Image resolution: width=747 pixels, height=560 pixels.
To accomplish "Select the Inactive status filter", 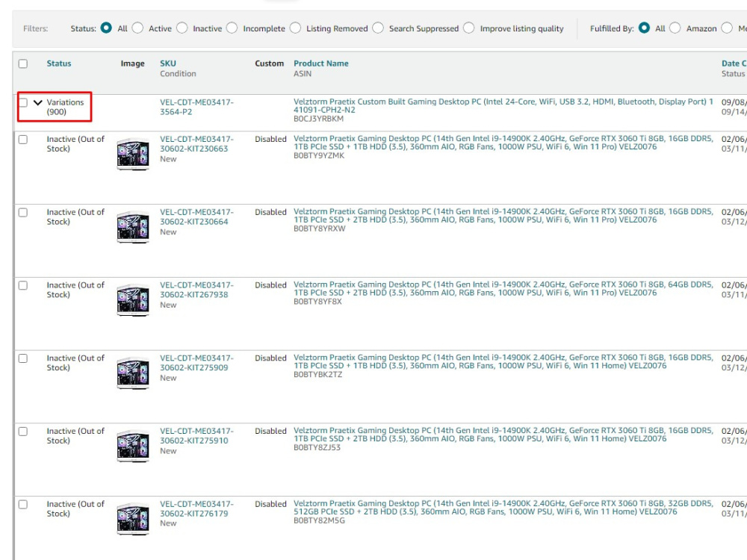I will pos(182,28).
